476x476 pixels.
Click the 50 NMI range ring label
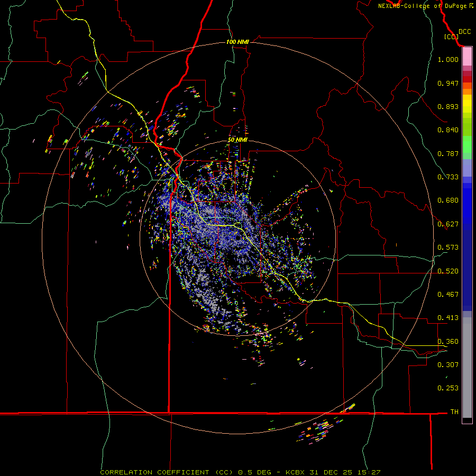point(237,140)
